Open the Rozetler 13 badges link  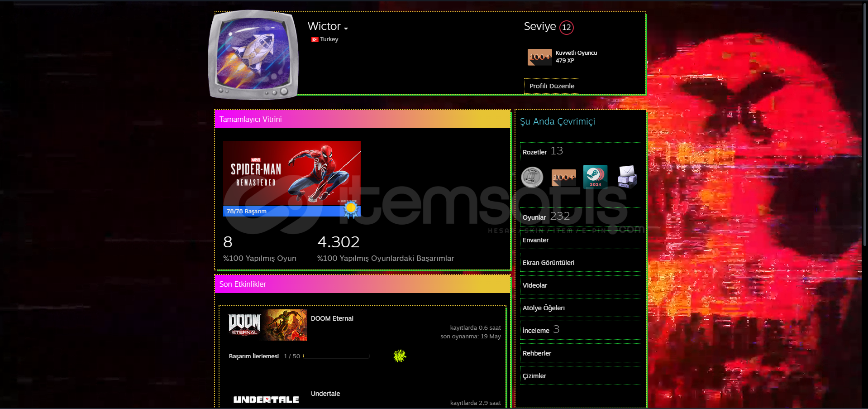(x=581, y=152)
